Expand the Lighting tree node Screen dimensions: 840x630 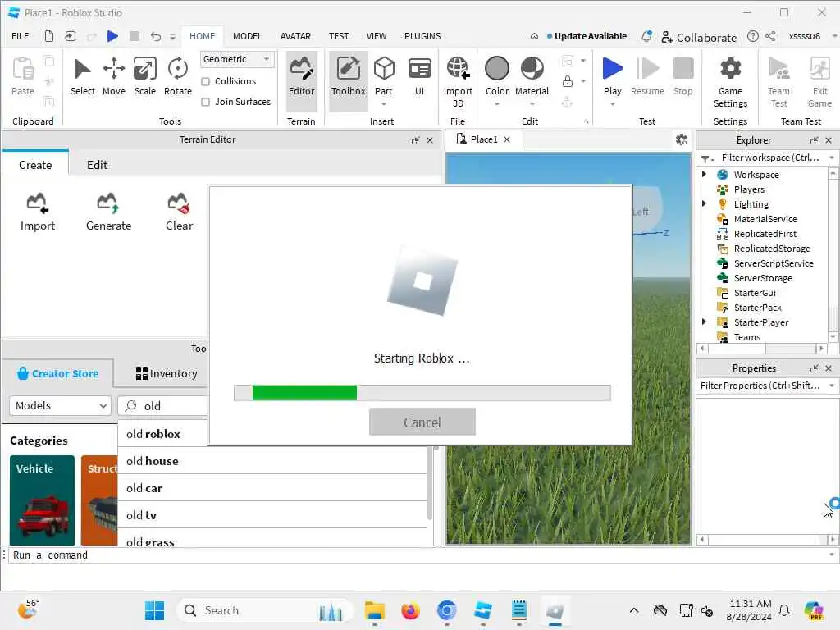pos(704,203)
